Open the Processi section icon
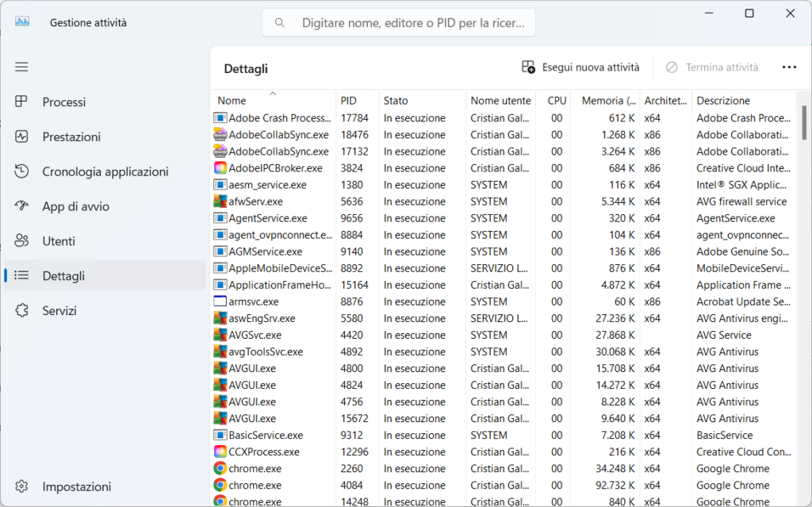The image size is (812, 507). (x=22, y=102)
